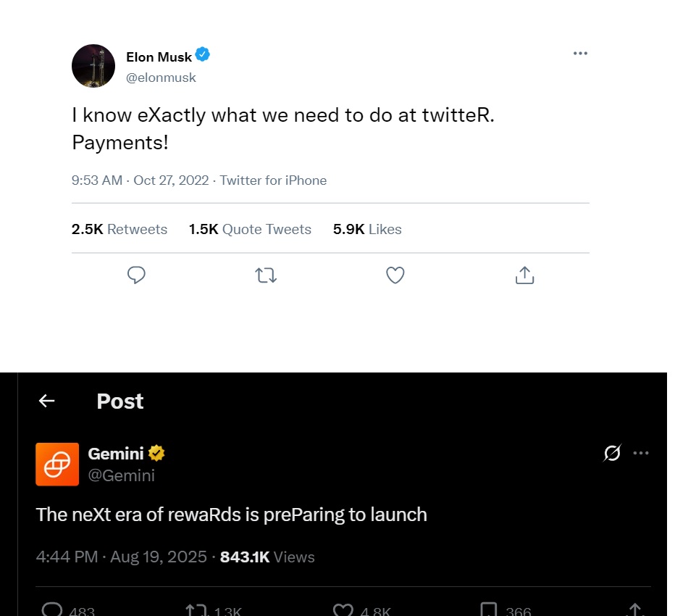Click the Grok icon on Gemini's post
Viewport: 675px width, 616px height.
click(612, 454)
